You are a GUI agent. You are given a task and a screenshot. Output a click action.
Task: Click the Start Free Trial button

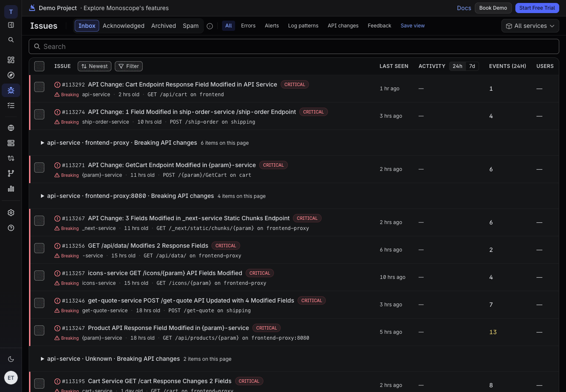537,8
